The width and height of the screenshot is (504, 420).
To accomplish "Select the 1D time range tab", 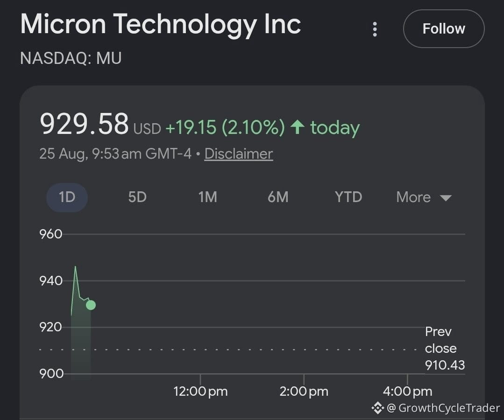I will click(x=67, y=197).
